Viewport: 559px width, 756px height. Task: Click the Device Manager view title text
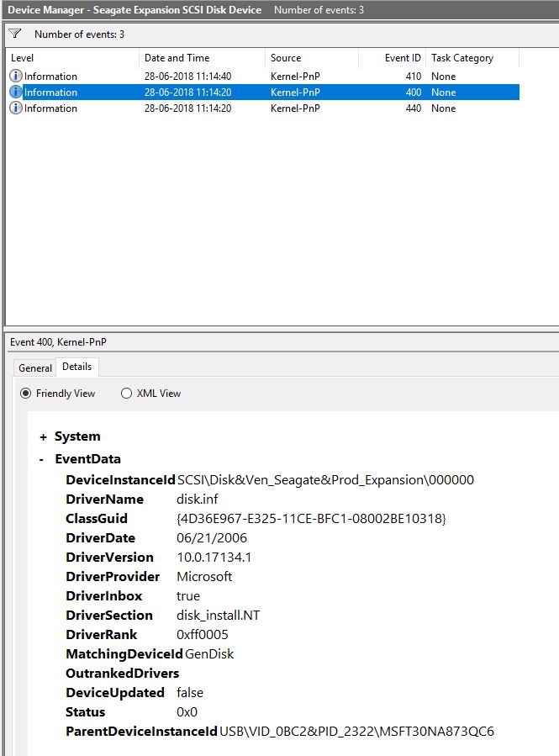[x=134, y=9]
